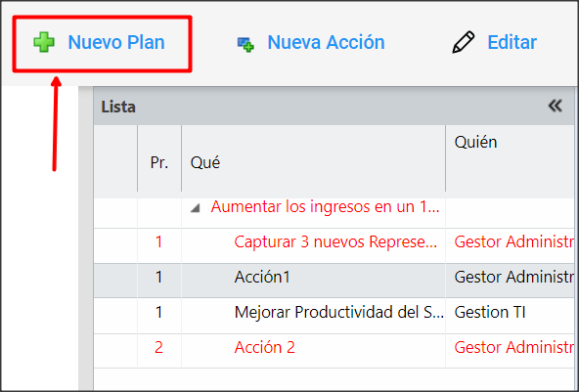Click the pencil Editar icon
Screen dimensions: 579x392
[464, 42]
